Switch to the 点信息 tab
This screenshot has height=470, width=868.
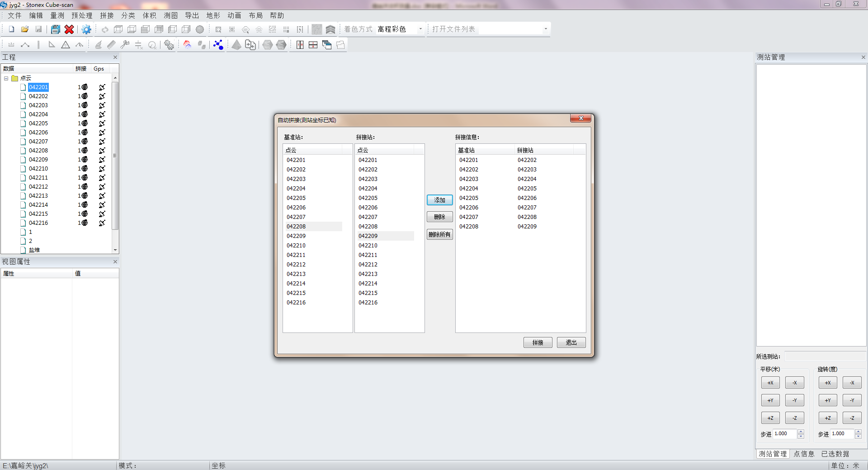click(804, 454)
